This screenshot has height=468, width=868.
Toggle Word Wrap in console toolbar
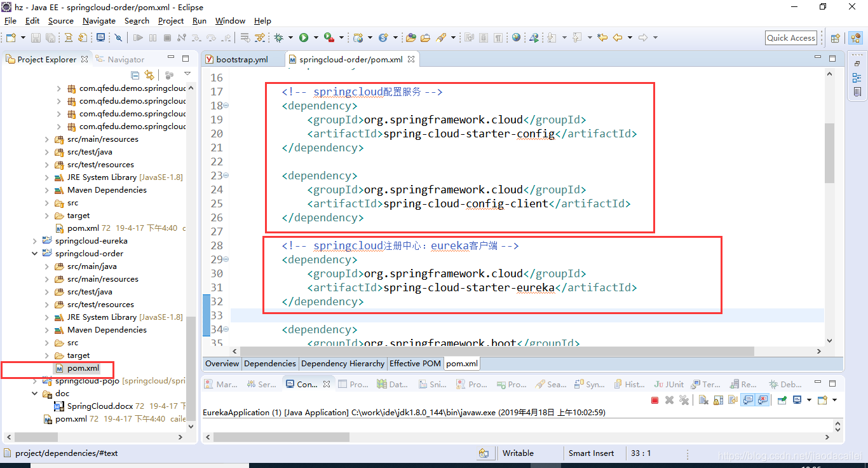tap(733, 400)
